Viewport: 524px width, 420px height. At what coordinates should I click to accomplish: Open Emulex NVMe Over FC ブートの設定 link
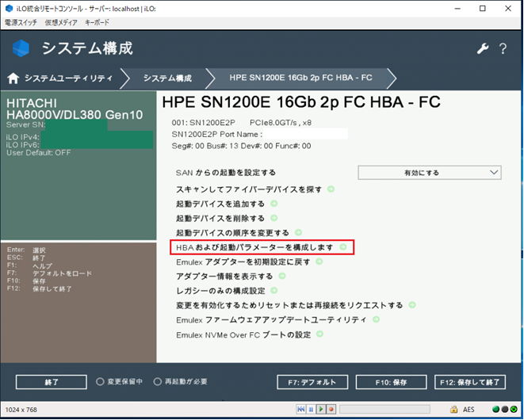pos(243,334)
